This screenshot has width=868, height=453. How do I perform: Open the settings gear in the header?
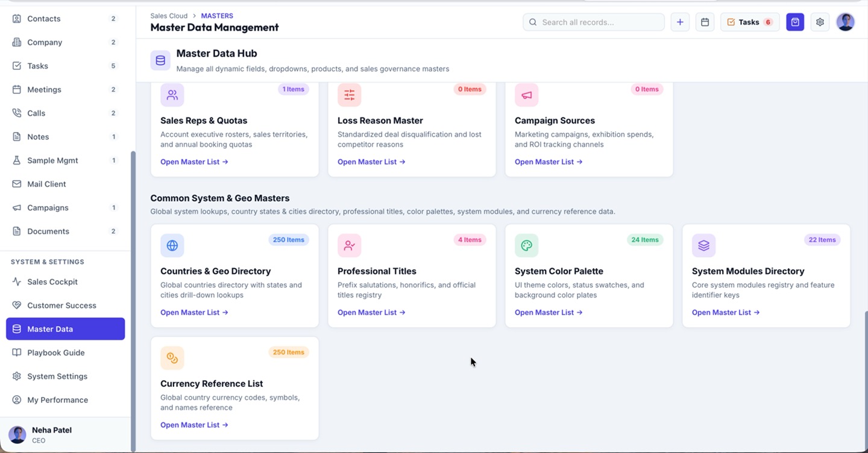[820, 22]
